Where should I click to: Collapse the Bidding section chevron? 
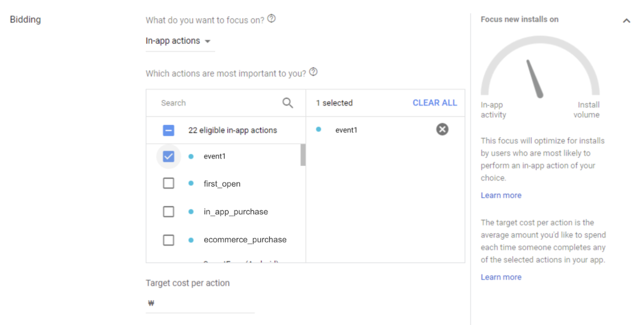click(x=626, y=20)
